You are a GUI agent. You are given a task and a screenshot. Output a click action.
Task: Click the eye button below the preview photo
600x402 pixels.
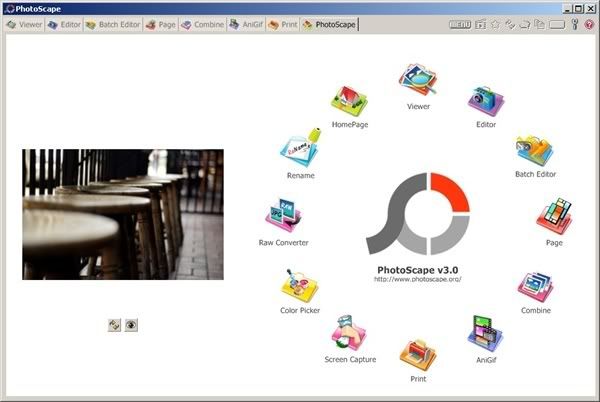click(x=131, y=325)
